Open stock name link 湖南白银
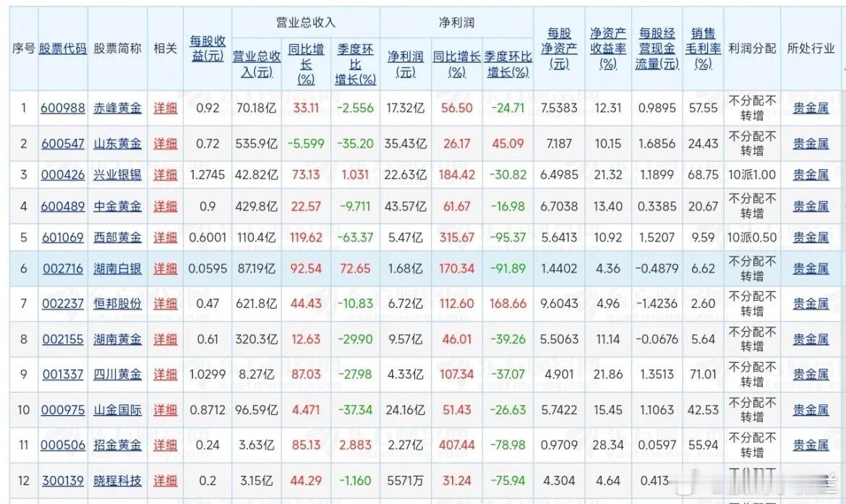The width and height of the screenshot is (846, 504). click(x=117, y=268)
